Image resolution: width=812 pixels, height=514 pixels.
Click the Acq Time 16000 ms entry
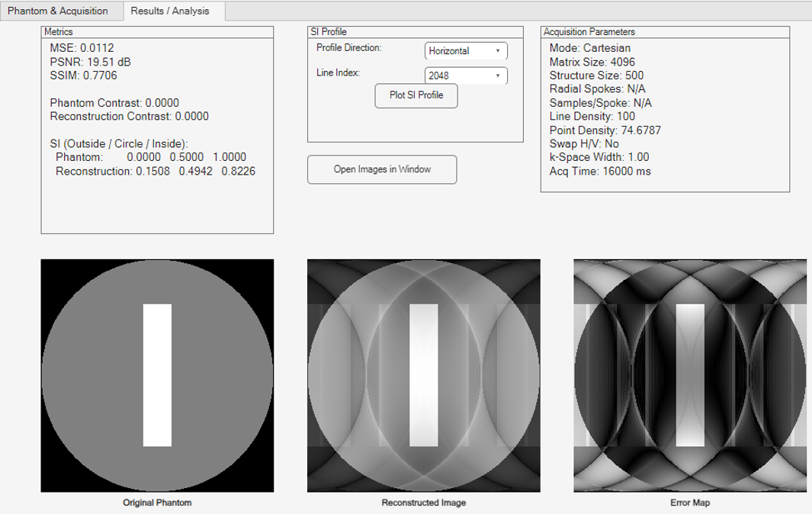(600, 172)
